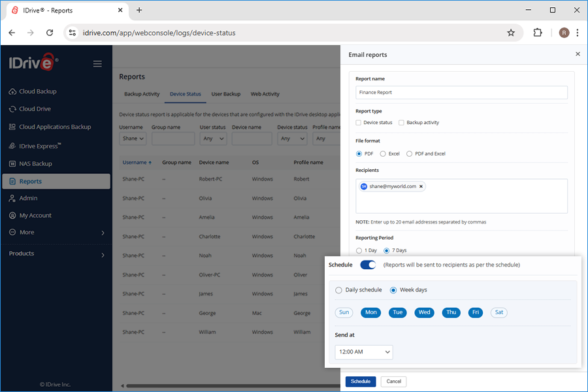Image resolution: width=588 pixels, height=392 pixels.
Task: Toggle Tue in weekday schedule
Action: [397, 312]
